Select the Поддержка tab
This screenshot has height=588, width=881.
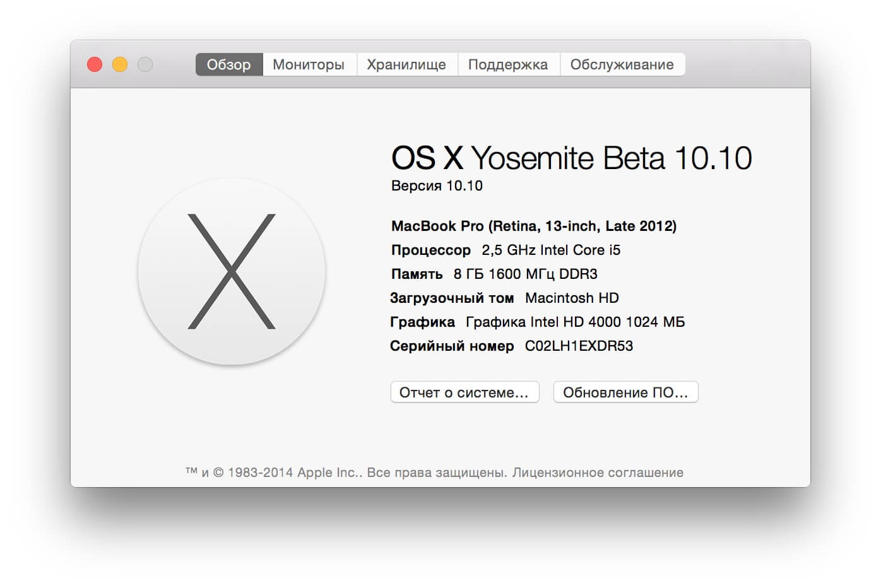508,64
